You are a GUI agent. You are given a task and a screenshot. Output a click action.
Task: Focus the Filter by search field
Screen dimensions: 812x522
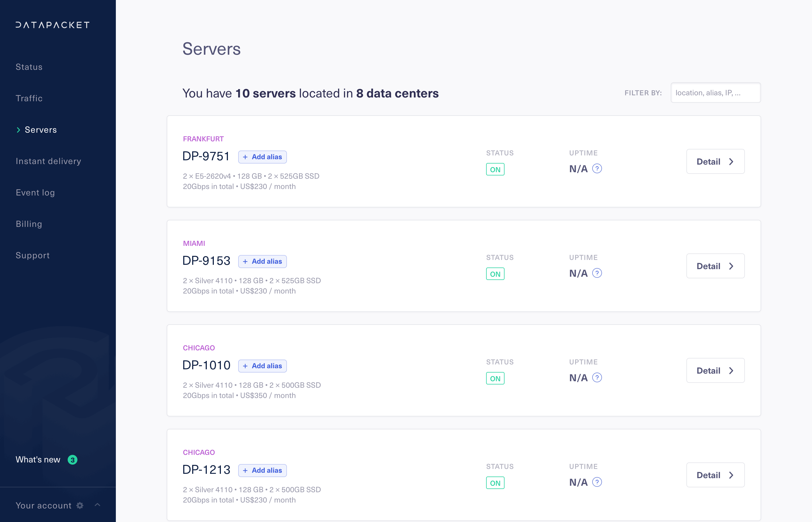coord(715,93)
